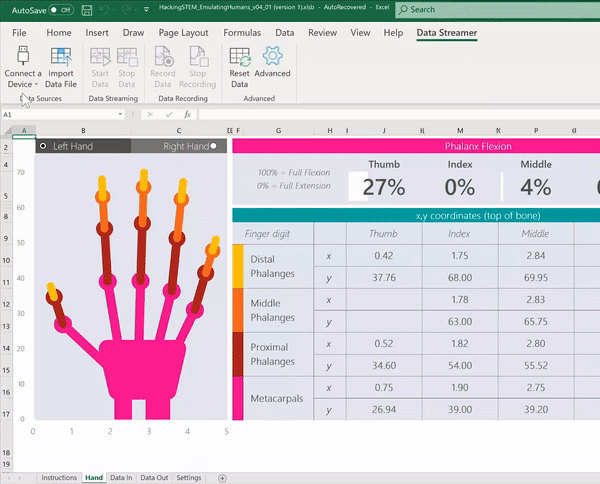Click the Metacarpals row label
600x484 pixels.
pos(277,398)
